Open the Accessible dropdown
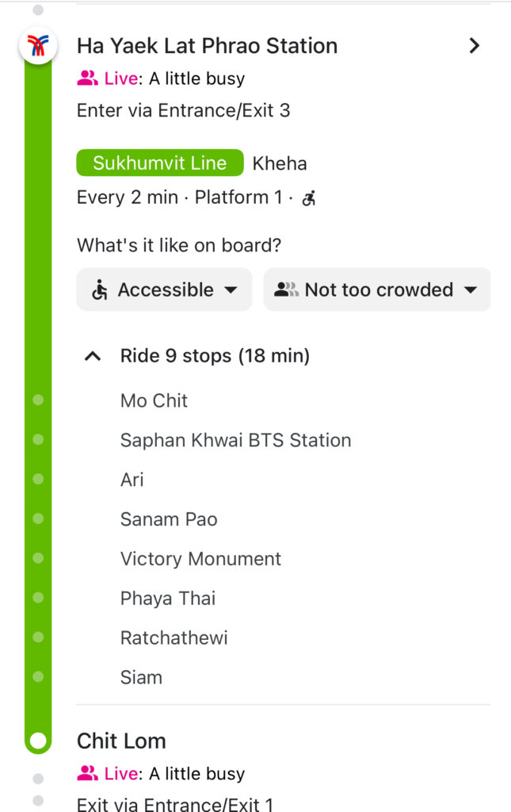Viewport: 511px width, 812px height. 164,289
